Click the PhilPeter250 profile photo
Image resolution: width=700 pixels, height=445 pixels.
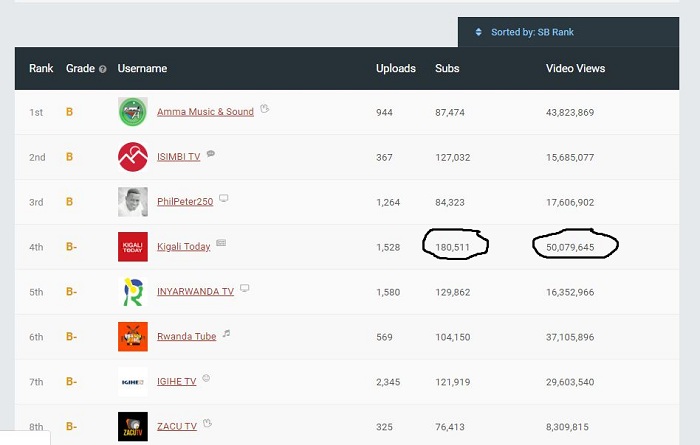coord(133,202)
